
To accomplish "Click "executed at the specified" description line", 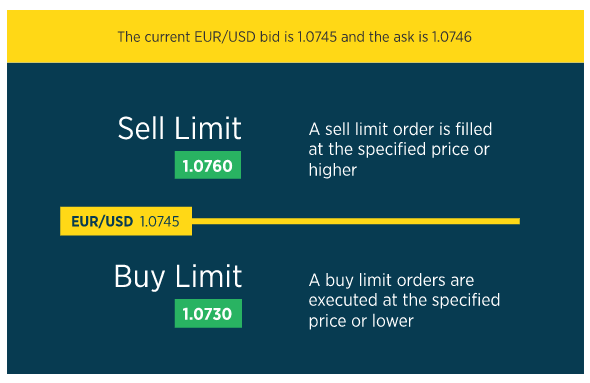I will 404,300.
